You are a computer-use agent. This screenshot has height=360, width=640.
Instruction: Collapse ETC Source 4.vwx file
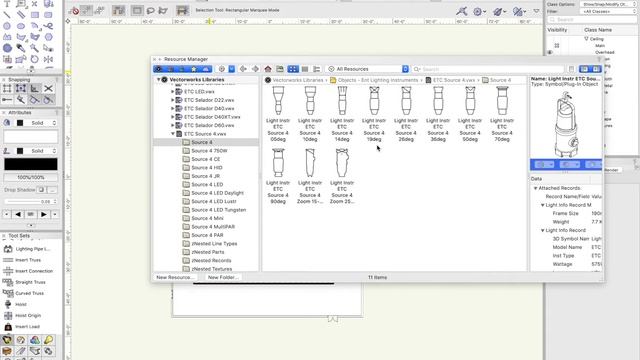click(x=173, y=134)
